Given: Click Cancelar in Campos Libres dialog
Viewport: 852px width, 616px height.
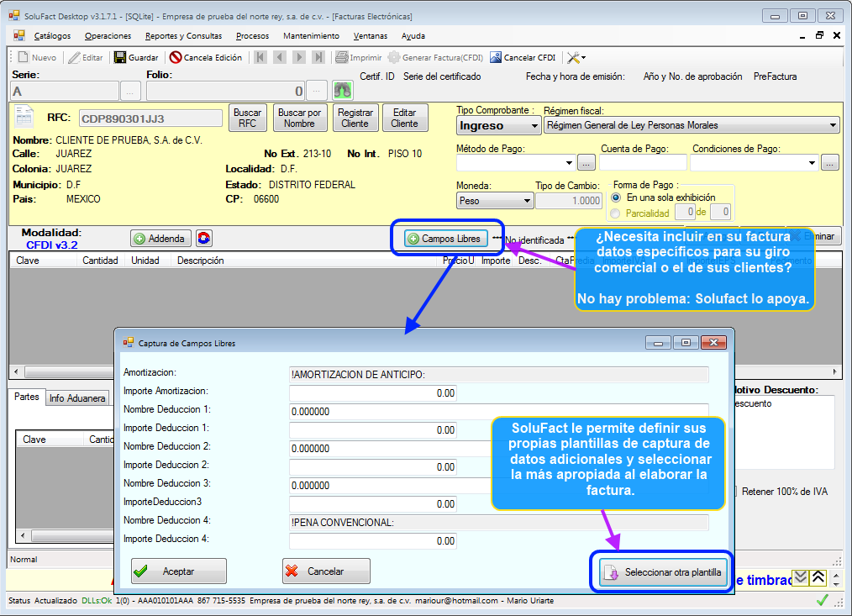Looking at the screenshot, I should pos(326,571).
